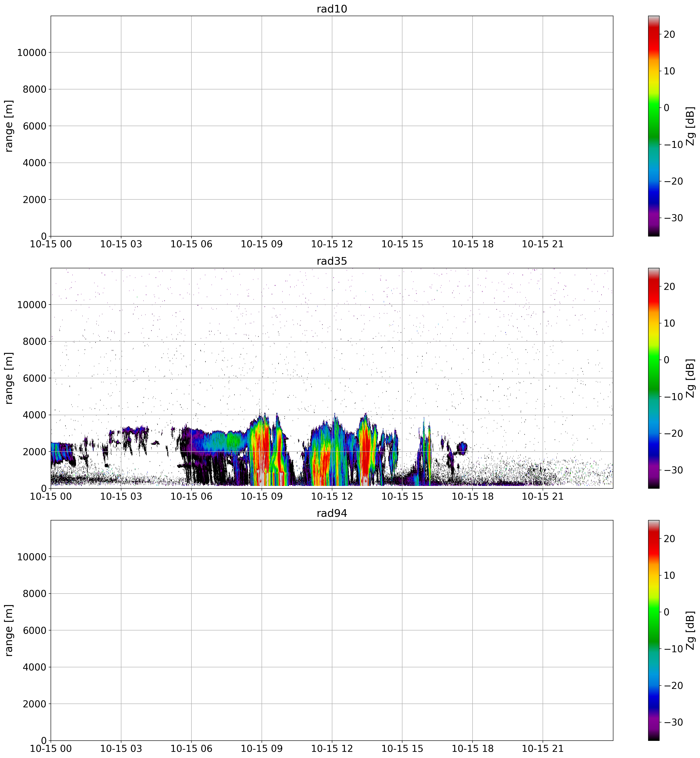Click the 10000 range tick of rad35
This screenshot has height=758, width=700.
click(x=31, y=305)
